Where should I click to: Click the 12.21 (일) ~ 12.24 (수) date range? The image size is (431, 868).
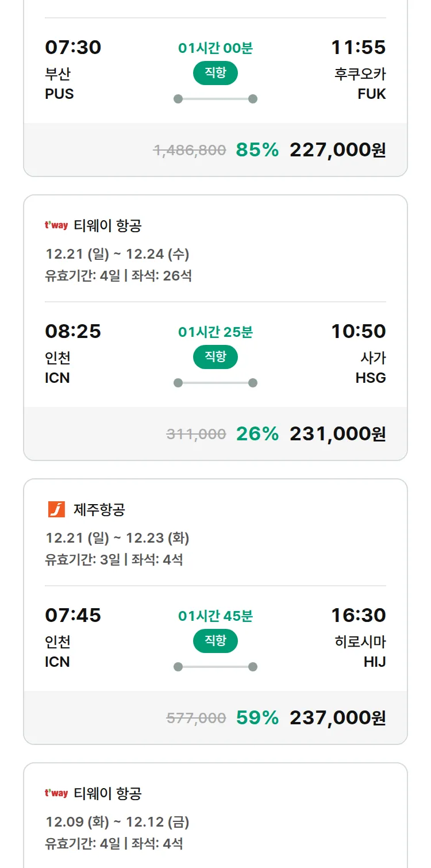click(x=117, y=254)
